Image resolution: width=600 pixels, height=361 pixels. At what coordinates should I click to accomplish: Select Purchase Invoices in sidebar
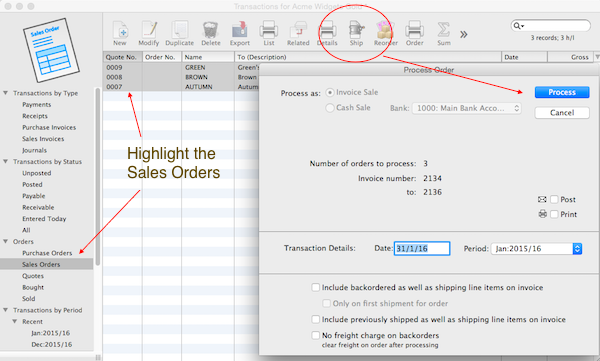coord(49,127)
